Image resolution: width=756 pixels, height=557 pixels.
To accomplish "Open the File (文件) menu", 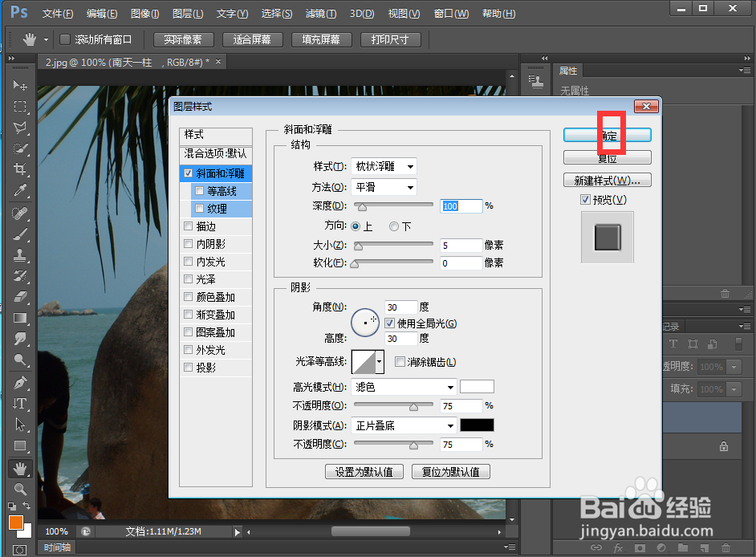I will pyautogui.click(x=57, y=14).
